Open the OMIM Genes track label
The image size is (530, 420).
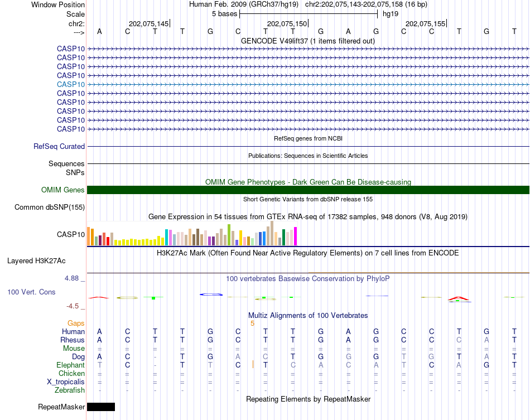point(62,190)
